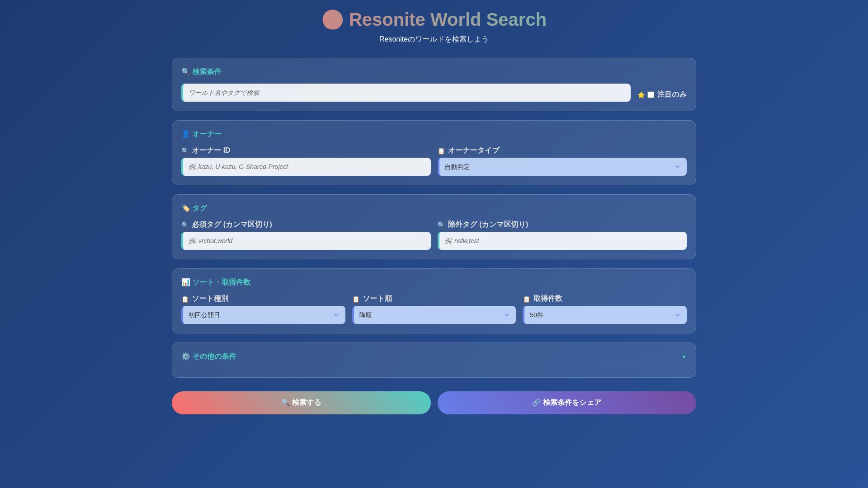Screen dimensions: 868x488
Task: Click the ソート種別 label text
Action: click(210, 299)
